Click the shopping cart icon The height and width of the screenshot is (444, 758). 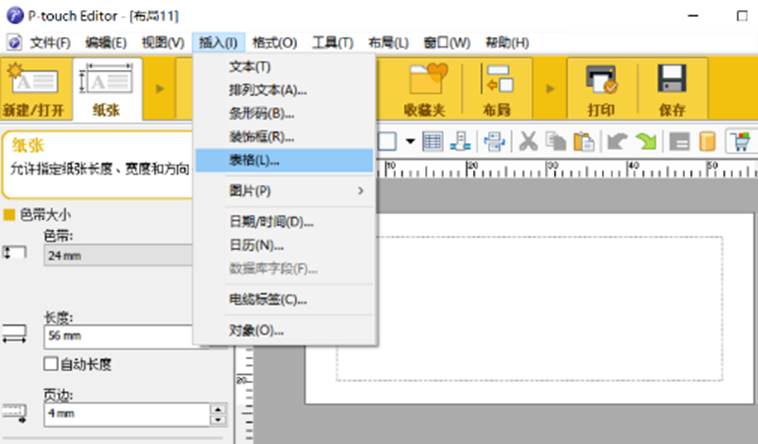(x=740, y=142)
